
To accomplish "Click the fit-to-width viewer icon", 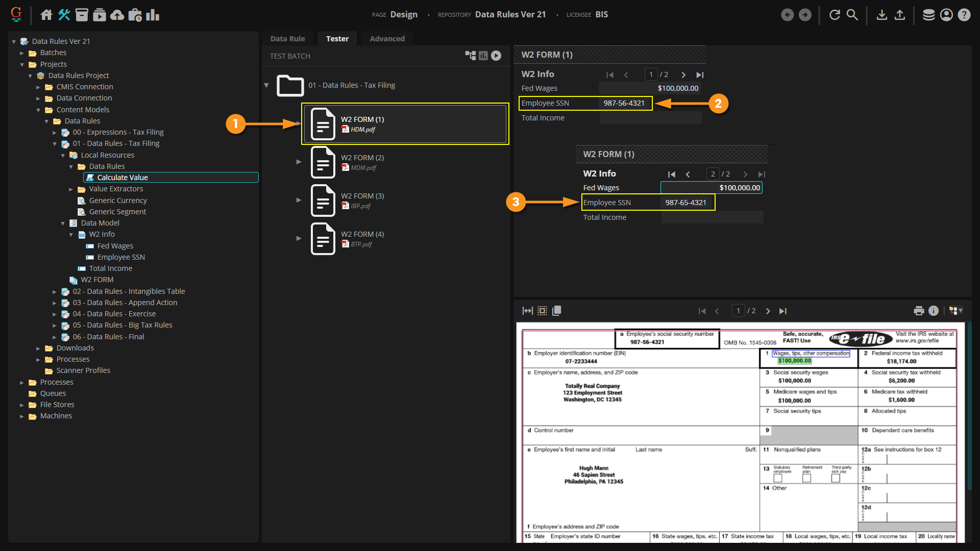I will coord(527,311).
